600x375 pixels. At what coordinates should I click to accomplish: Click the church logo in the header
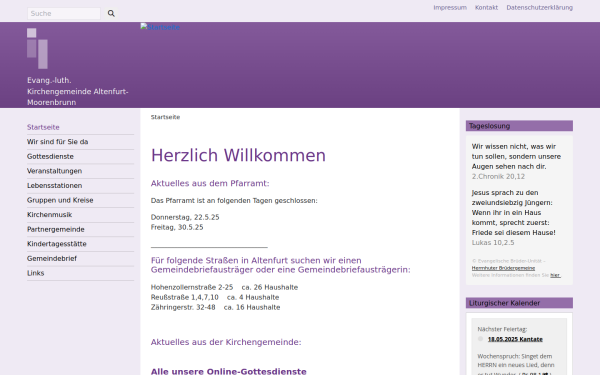click(38, 49)
